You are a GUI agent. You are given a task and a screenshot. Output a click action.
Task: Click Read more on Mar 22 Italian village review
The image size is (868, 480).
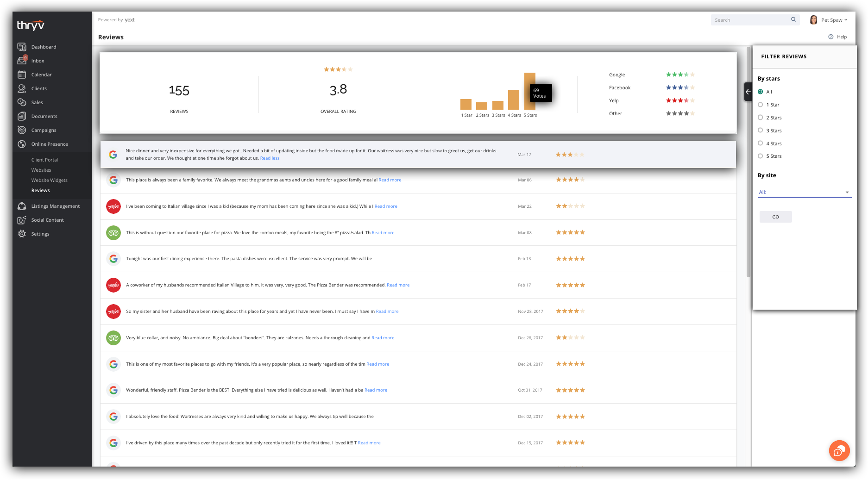(386, 206)
